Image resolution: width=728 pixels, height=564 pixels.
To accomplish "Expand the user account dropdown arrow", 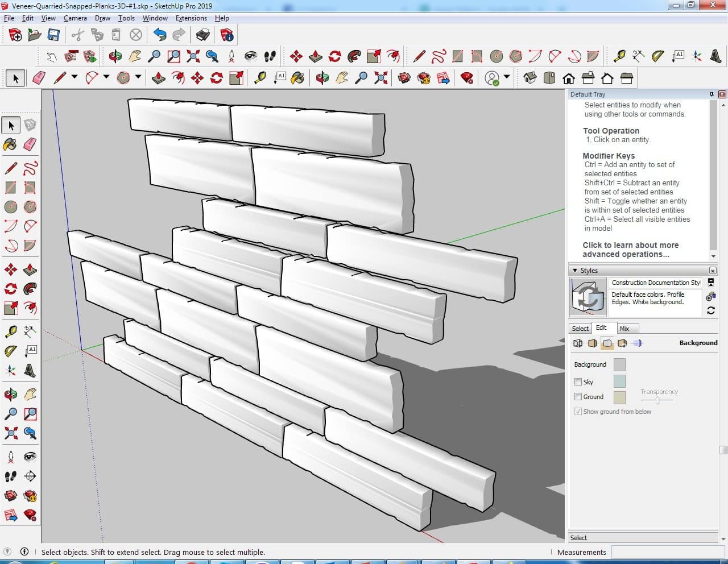I will pyautogui.click(x=506, y=77).
